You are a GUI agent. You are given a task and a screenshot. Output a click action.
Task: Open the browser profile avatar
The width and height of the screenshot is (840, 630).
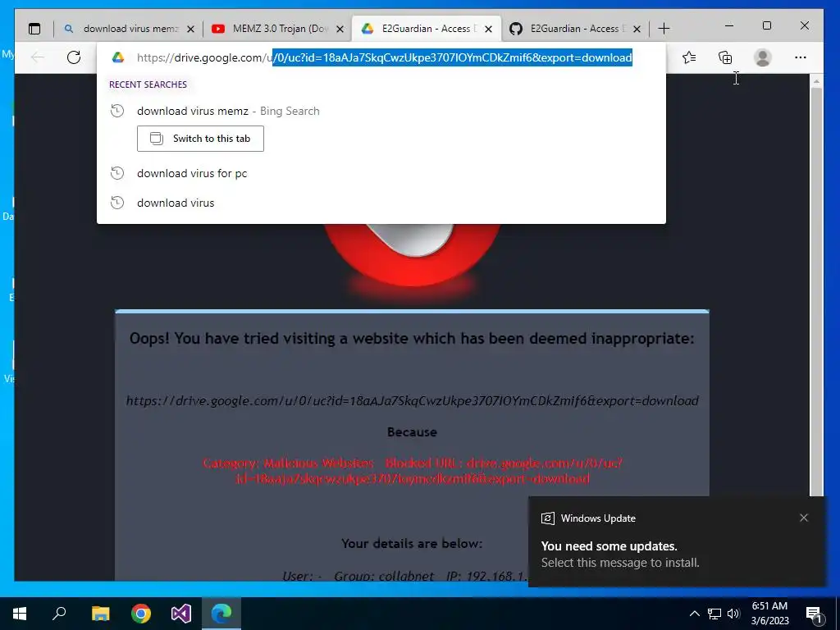(x=762, y=57)
